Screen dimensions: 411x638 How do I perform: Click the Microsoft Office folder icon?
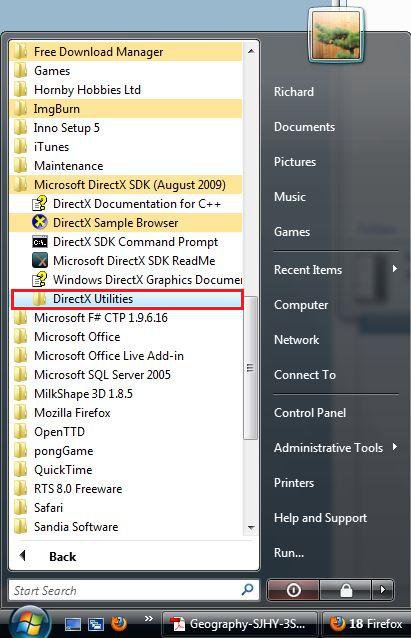[20, 337]
